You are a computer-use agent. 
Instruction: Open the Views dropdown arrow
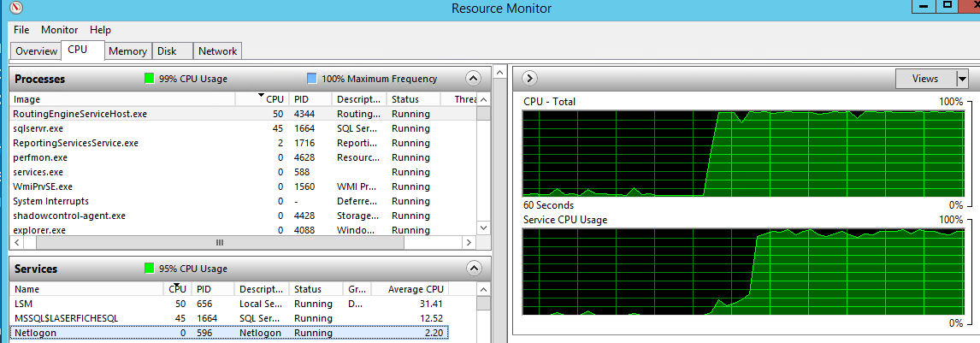tap(963, 79)
